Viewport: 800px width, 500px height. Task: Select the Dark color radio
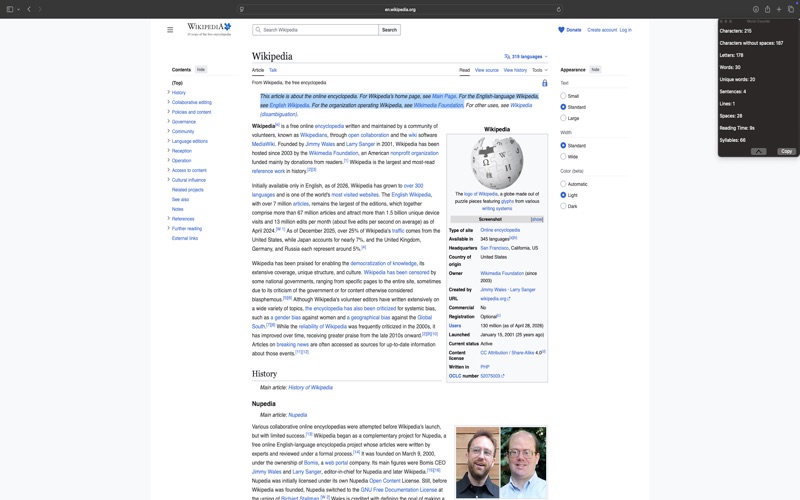coord(563,206)
